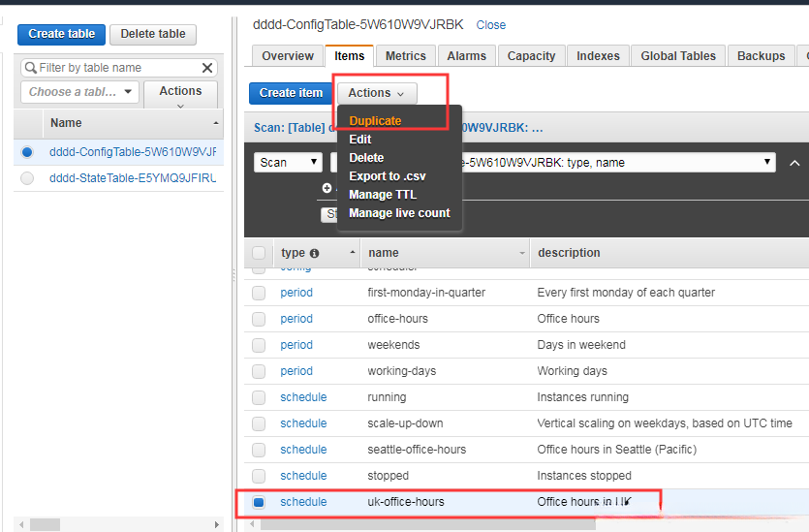Click the panel splitter drag handle

(233, 275)
